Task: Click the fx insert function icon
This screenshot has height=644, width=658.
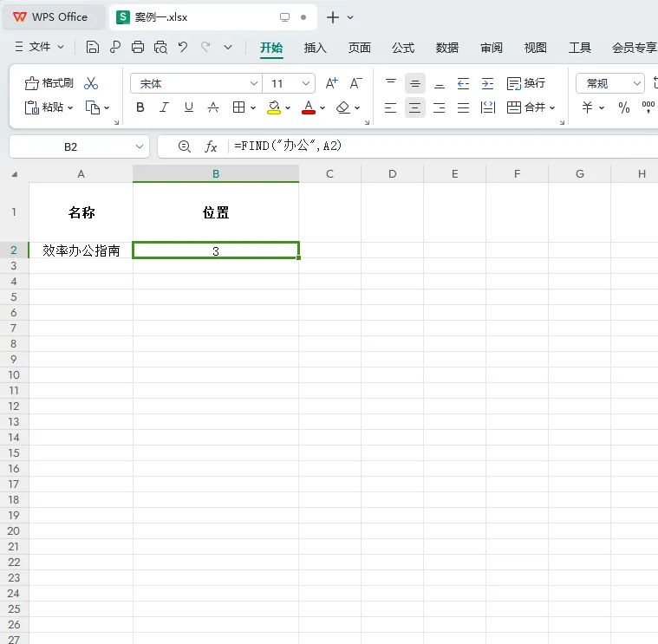Action: (x=211, y=146)
